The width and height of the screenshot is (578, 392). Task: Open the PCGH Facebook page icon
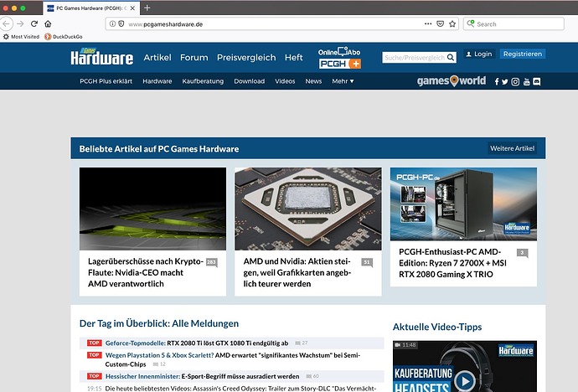click(x=497, y=82)
